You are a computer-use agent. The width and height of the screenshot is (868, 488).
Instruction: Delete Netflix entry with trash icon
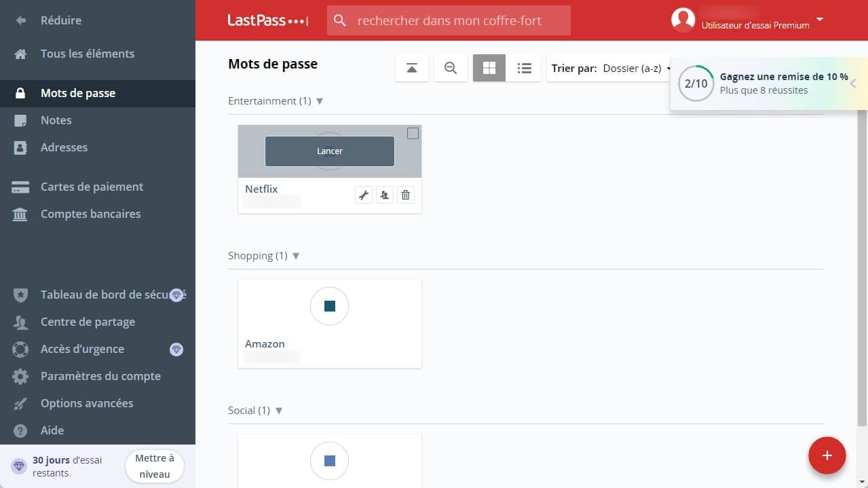pyautogui.click(x=406, y=195)
